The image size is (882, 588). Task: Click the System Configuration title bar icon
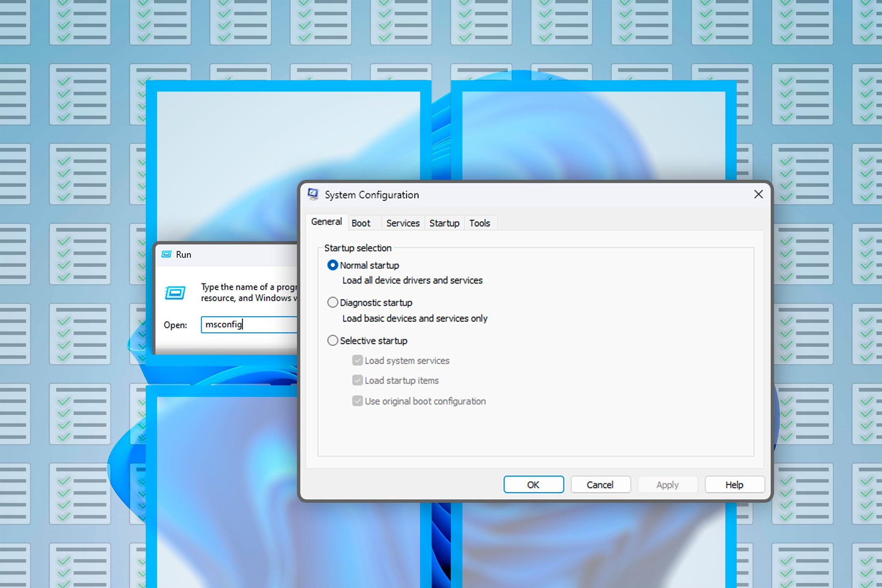313,194
